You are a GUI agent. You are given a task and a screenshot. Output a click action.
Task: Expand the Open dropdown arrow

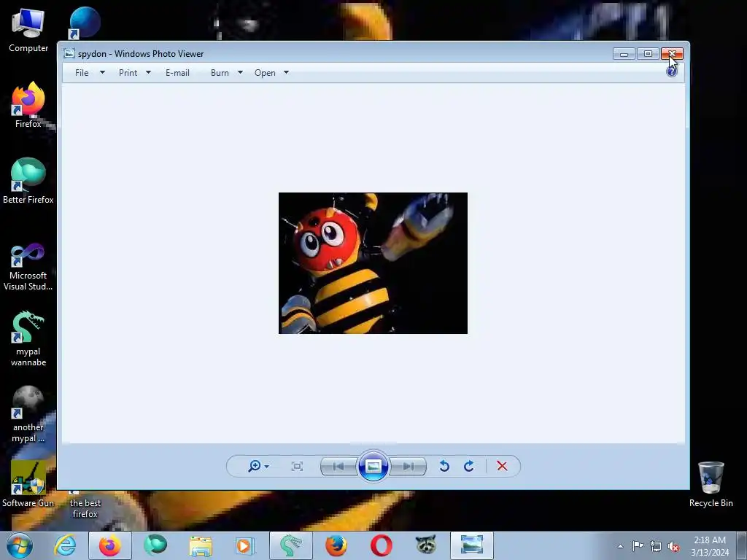[x=286, y=72]
